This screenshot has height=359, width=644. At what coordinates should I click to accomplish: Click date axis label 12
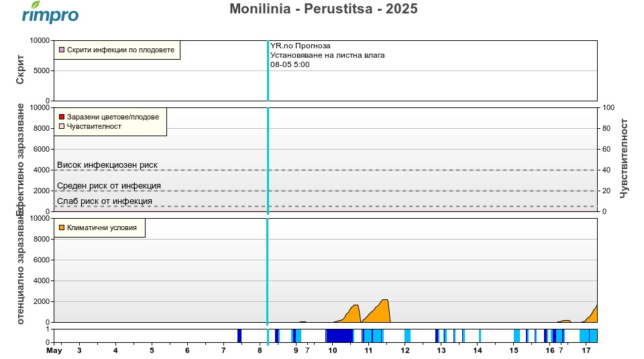[405, 350]
